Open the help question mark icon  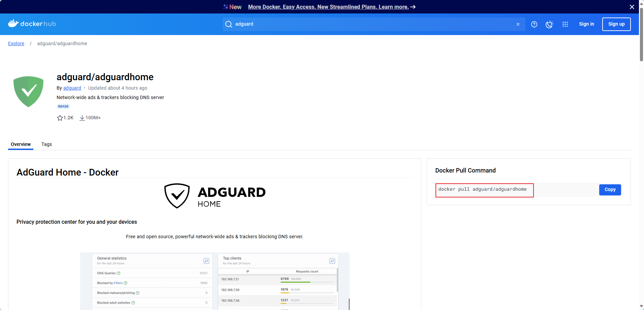tap(534, 24)
